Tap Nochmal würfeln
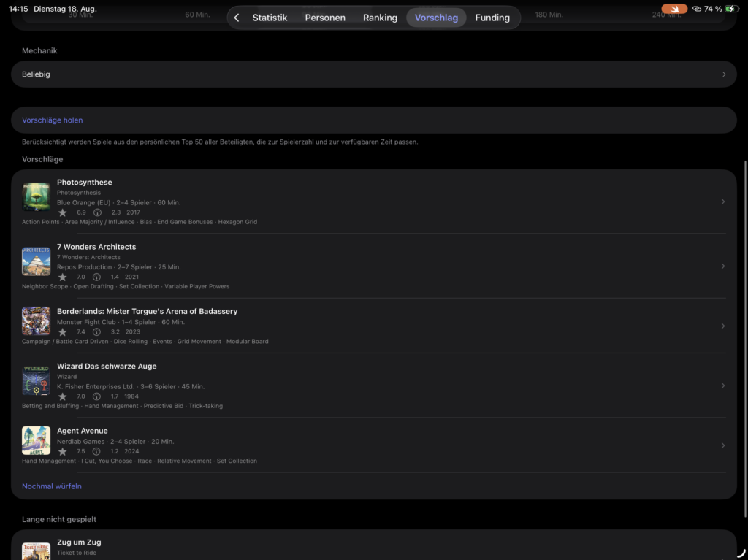The width and height of the screenshot is (748, 560). pos(52,486)
